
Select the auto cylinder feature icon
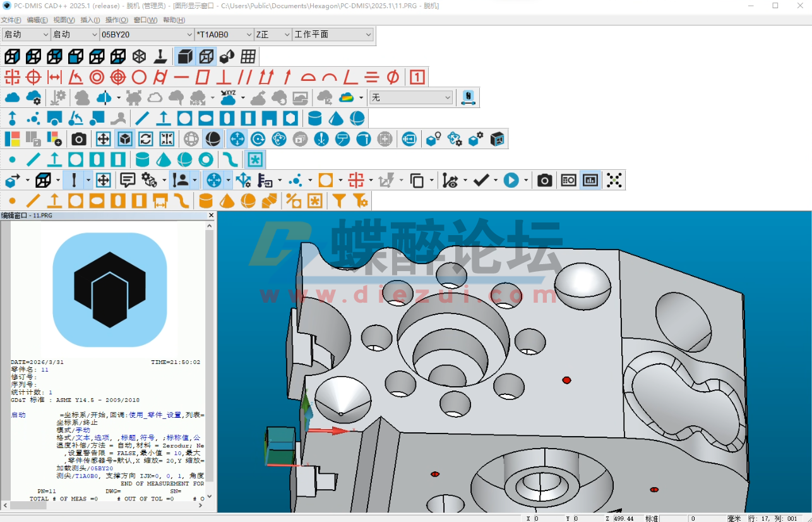point(314,118)
